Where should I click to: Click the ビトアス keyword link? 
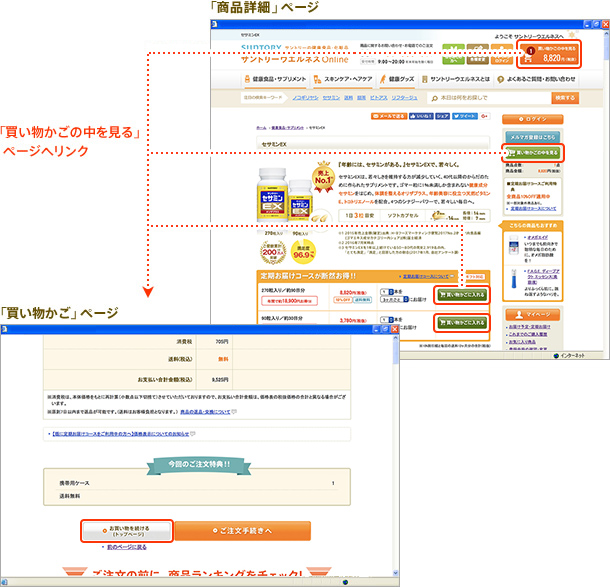pos(379,98)
